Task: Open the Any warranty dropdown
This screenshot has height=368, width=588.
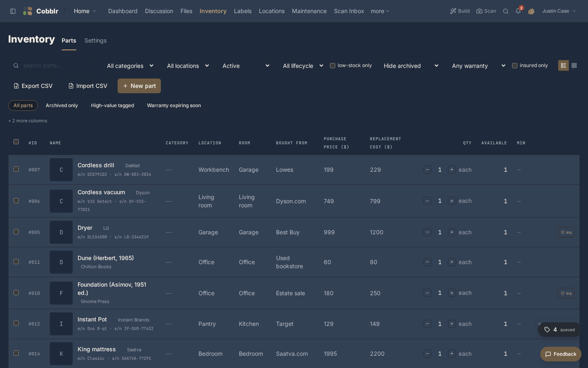Action: coord(479,66)
